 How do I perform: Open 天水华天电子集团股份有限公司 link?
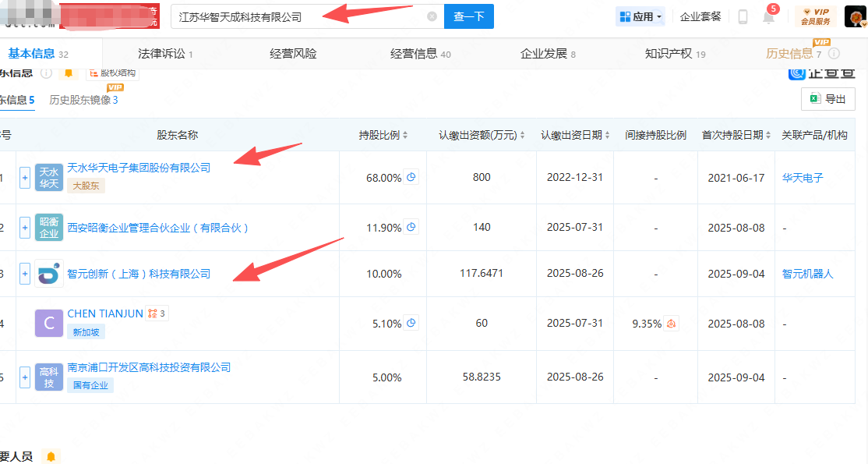(139, 168)
